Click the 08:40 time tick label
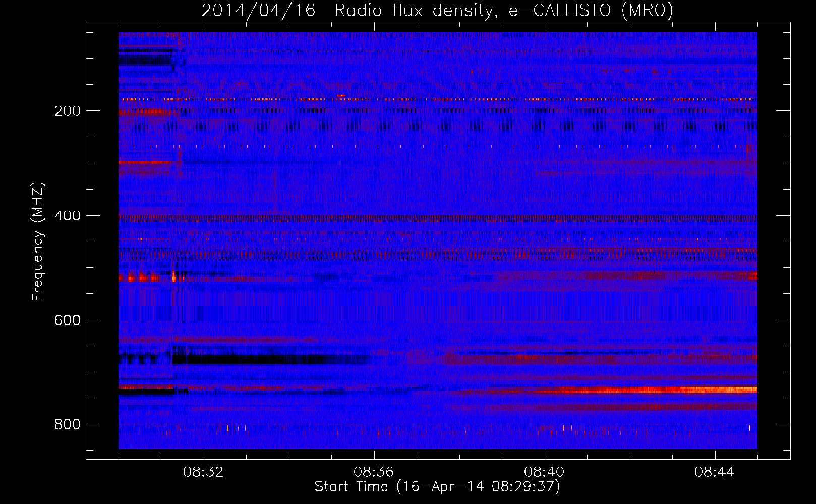Viewport: 816px width, 504px height. pos(544,472)
